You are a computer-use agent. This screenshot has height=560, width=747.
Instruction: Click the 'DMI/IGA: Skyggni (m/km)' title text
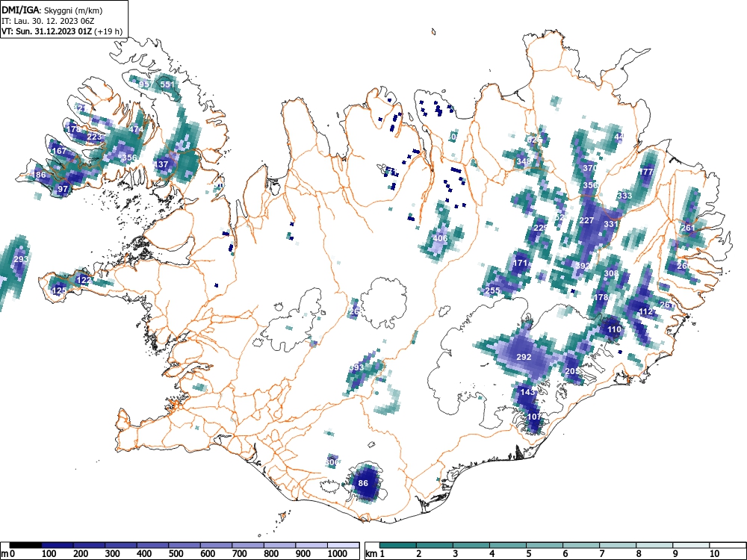[52, 10]
